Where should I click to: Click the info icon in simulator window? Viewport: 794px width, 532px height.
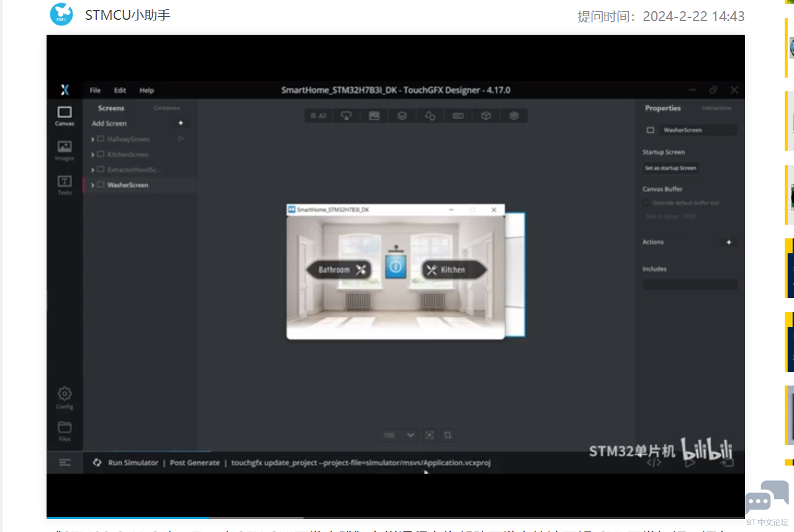tap(395, 266)
